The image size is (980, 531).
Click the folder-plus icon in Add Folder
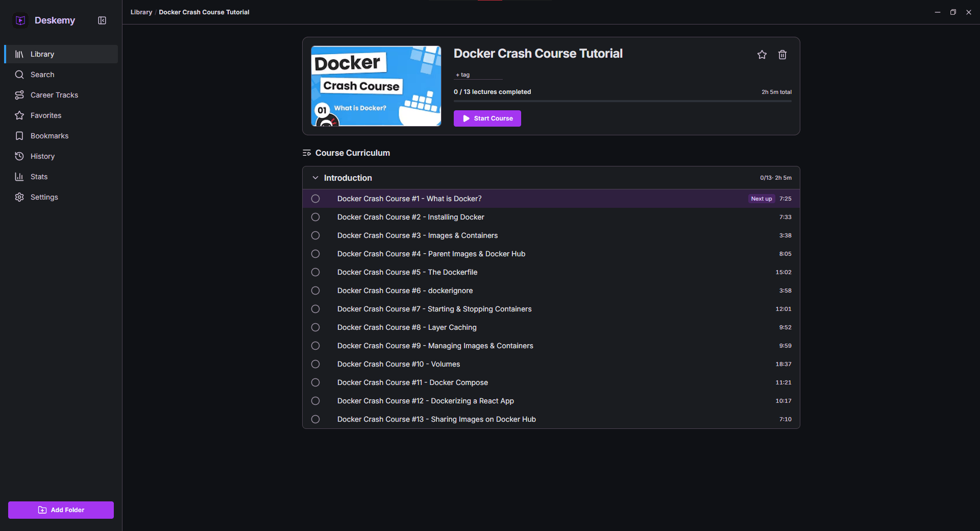point(42,510)
